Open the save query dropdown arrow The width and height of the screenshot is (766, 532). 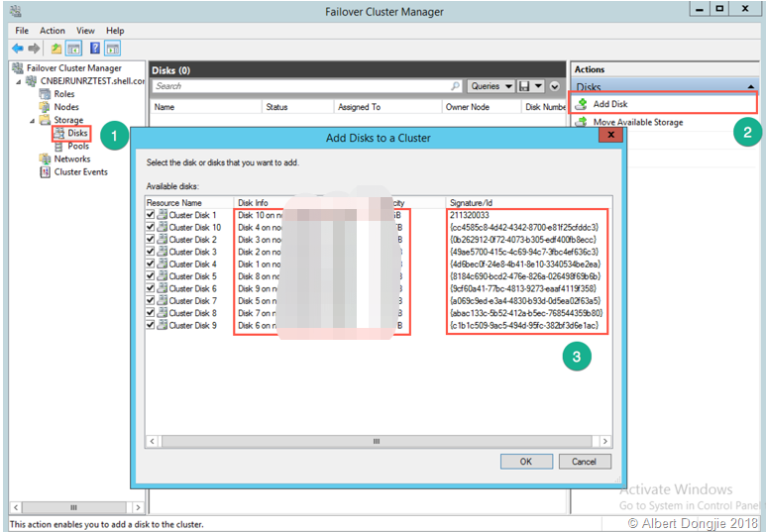pos(538,86)
